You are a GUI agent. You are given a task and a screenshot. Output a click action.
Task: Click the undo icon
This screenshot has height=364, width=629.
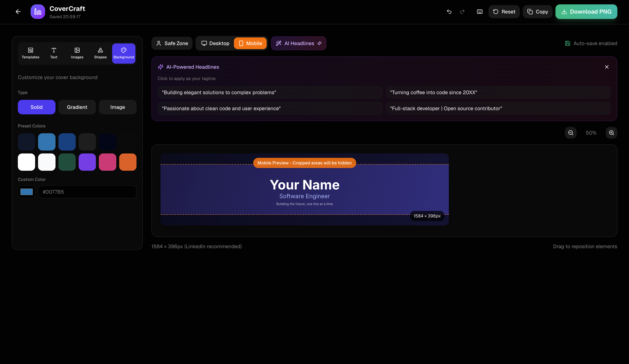[449, 12]
